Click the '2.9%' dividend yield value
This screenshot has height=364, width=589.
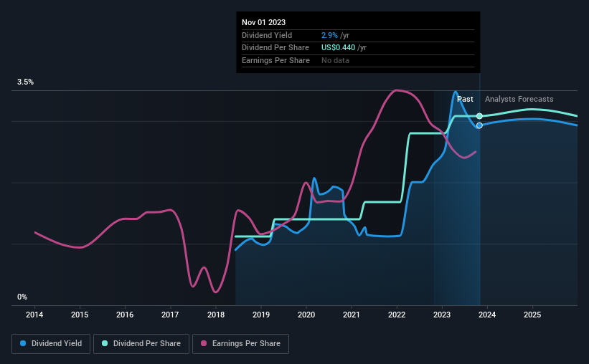(x=329, y=35)
